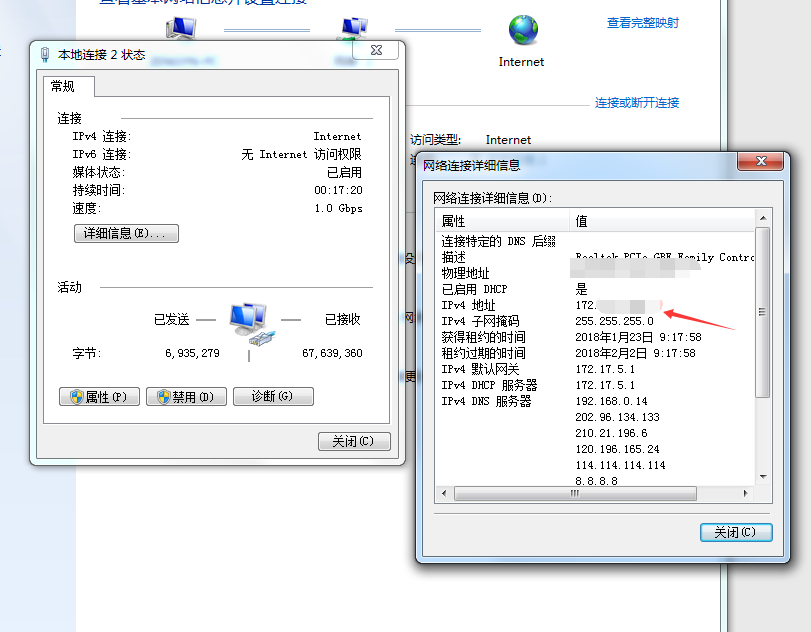Click activity computers icon in status dialog
Image resolution: width=811 pixels, height=632 pixels.
coord(250,324)
